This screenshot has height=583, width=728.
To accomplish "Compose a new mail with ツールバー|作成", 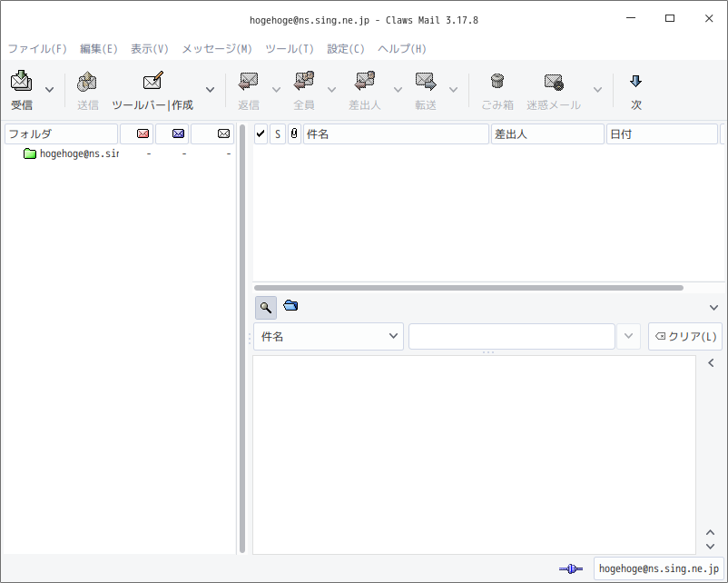I will [152, 91].
